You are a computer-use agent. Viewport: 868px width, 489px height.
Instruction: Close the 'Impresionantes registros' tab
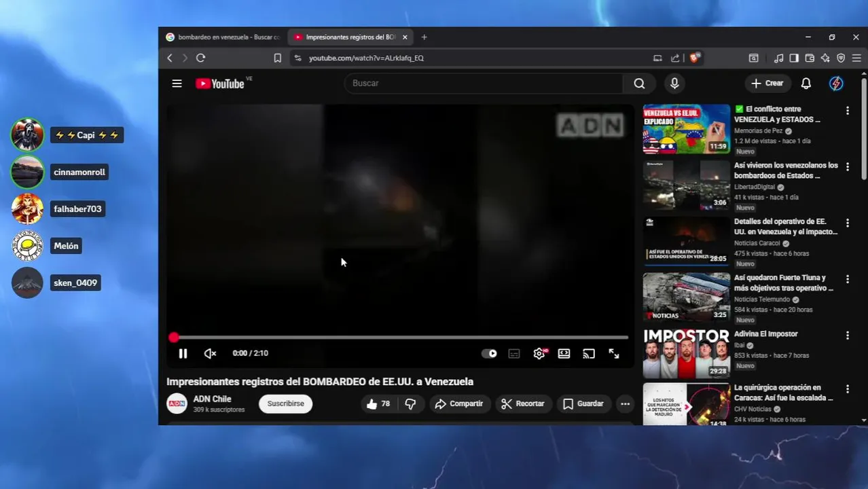[405, 37]
